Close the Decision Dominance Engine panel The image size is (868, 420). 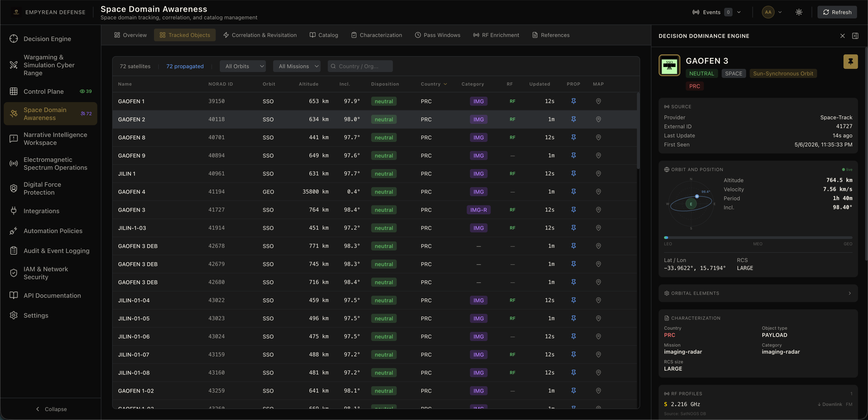pos(843,36)
